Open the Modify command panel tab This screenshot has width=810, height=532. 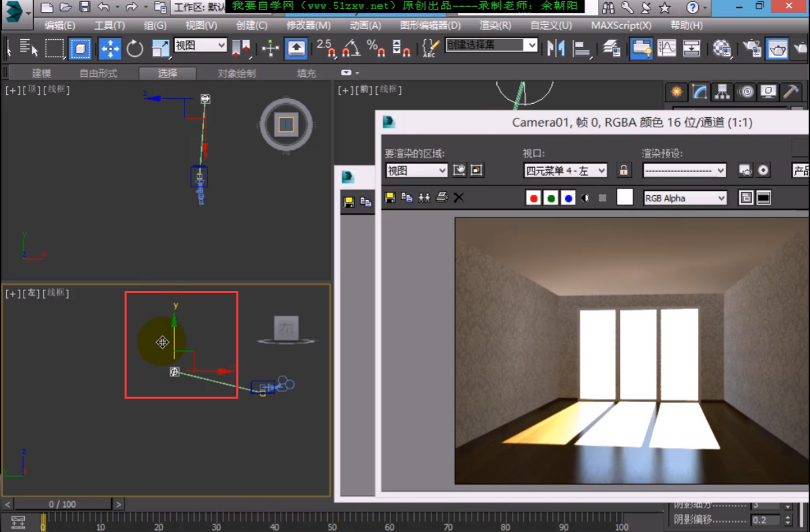coord(700,92)
